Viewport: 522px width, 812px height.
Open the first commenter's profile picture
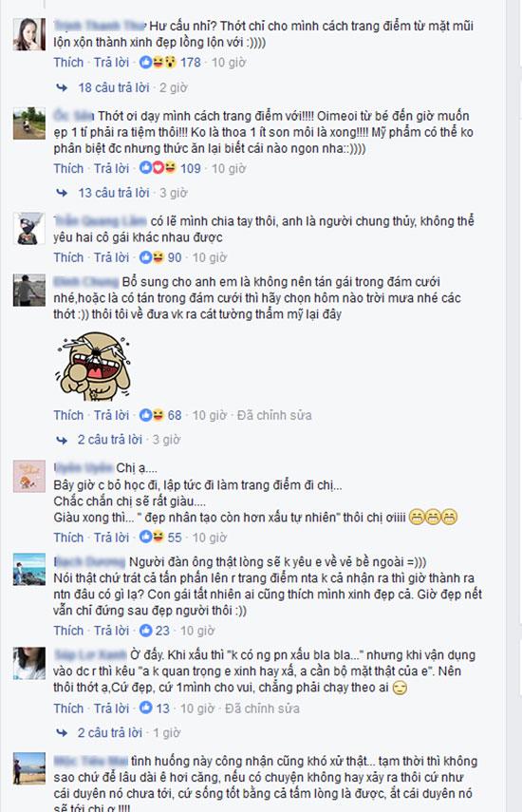coord(29,34)
